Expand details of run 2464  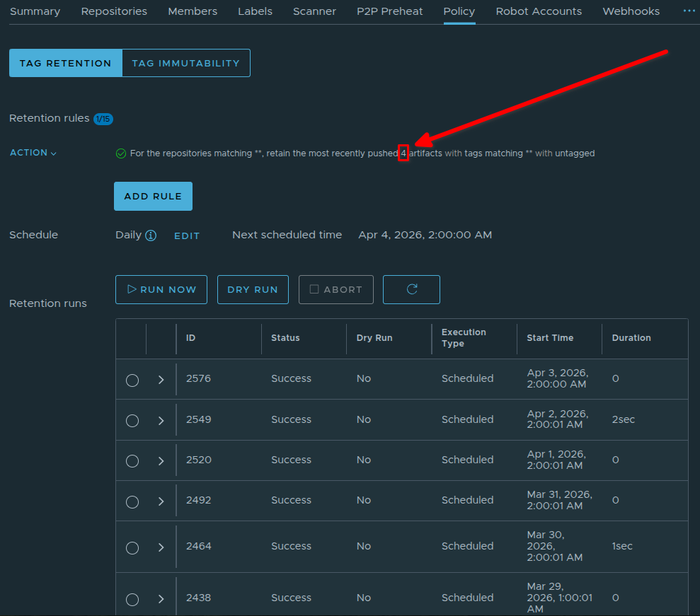coord(161,547)
